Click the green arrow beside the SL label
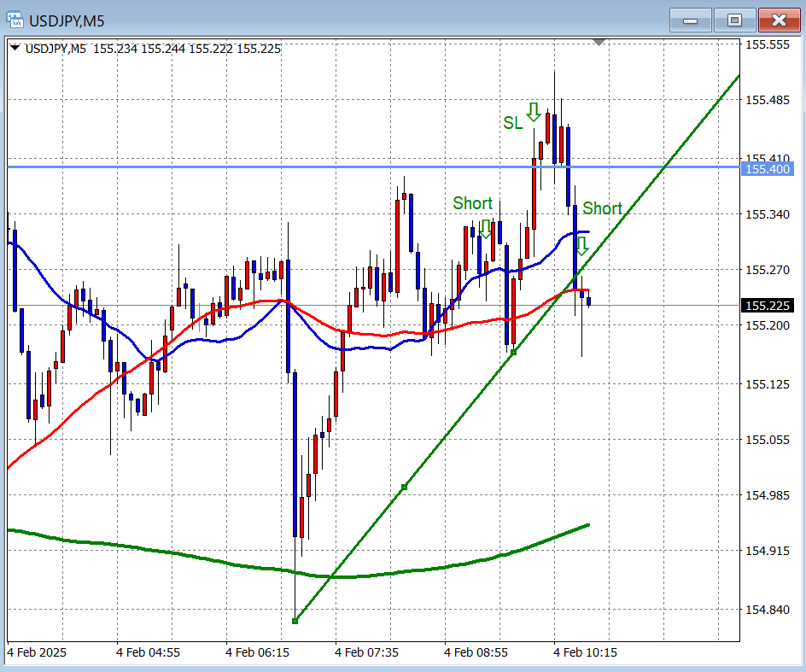Viewport: 806px width, 672px height. tap(534, 112)
